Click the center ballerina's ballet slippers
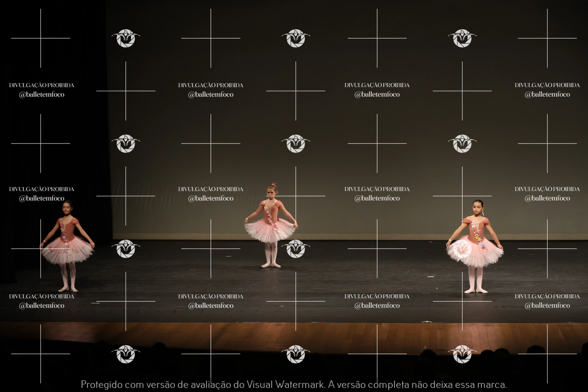Image resolution: width=588 pixels, height=392 pixels. click(x=271, y=265)
